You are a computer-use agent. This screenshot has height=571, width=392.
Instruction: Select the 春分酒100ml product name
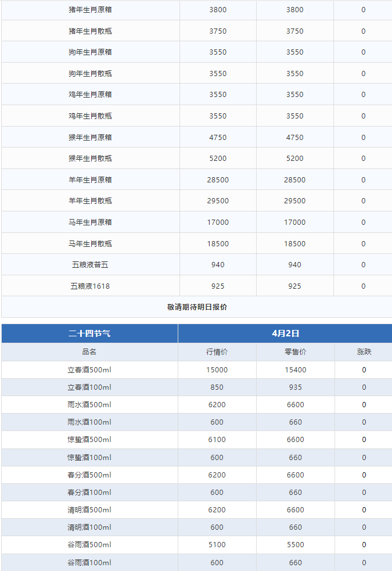point(89,493)
